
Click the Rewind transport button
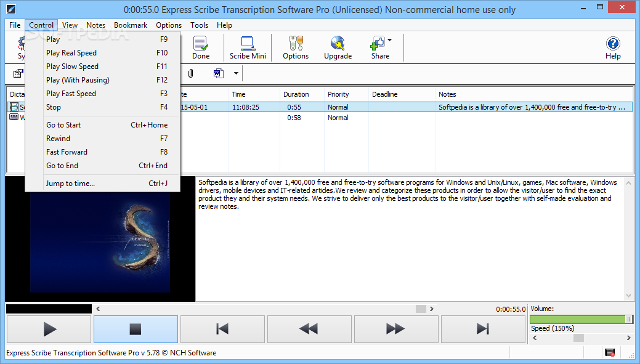pos(309,329)
